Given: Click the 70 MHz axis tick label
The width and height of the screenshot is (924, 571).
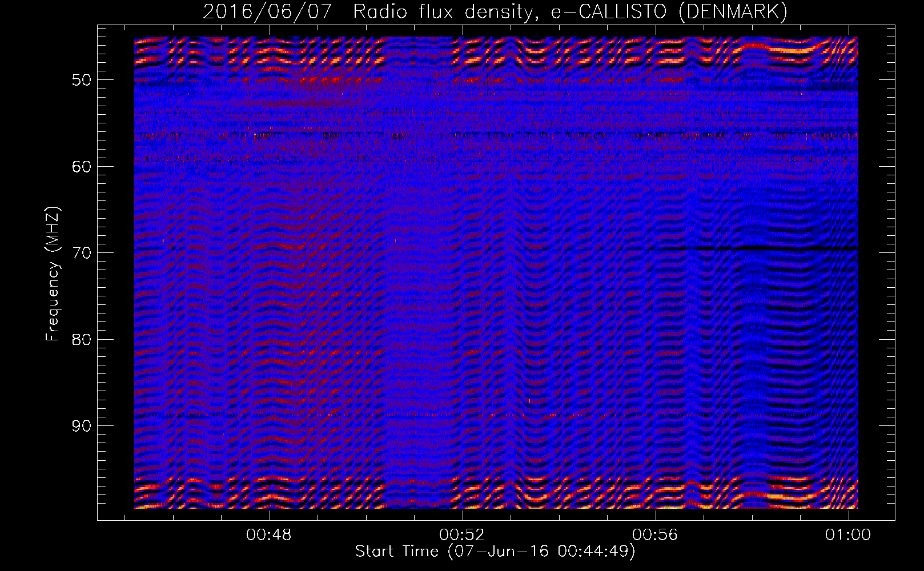Looking at the screenshot, I should [x=81, y=253].
